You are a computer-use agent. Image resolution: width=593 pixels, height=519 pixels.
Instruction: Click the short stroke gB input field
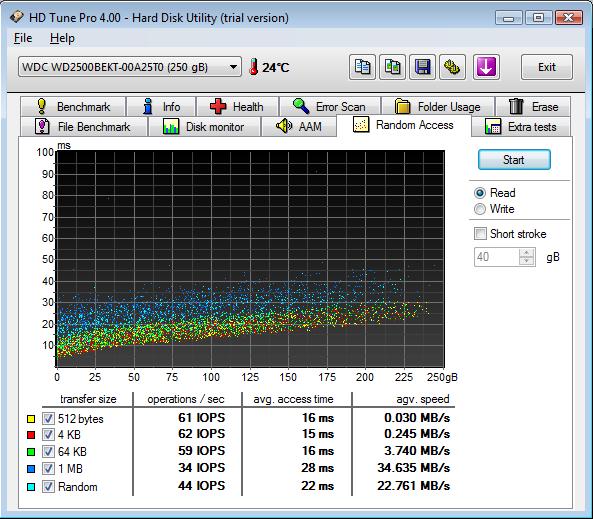[x=497, y=257]
